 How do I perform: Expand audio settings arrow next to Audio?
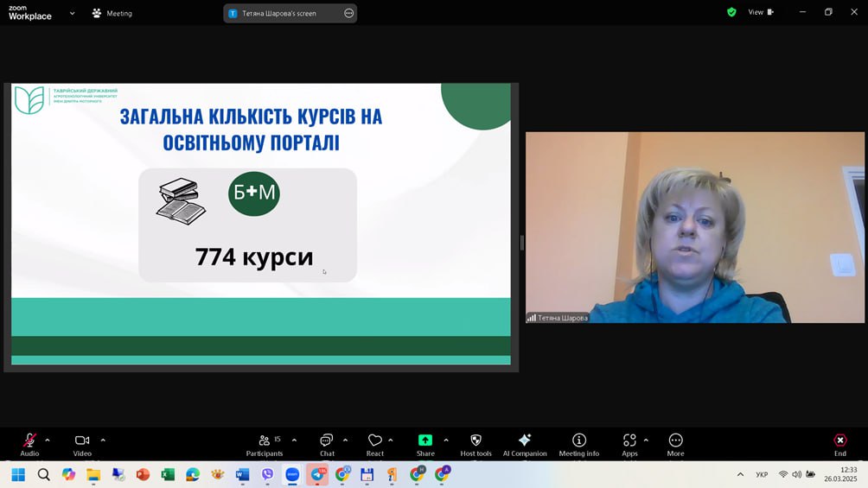(48, 440)
